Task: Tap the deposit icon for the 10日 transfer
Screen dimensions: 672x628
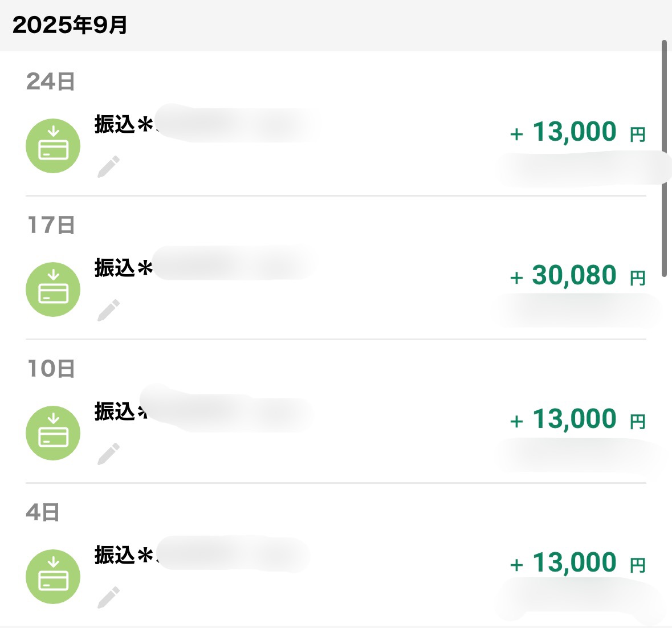Action: tap(53, 433)
